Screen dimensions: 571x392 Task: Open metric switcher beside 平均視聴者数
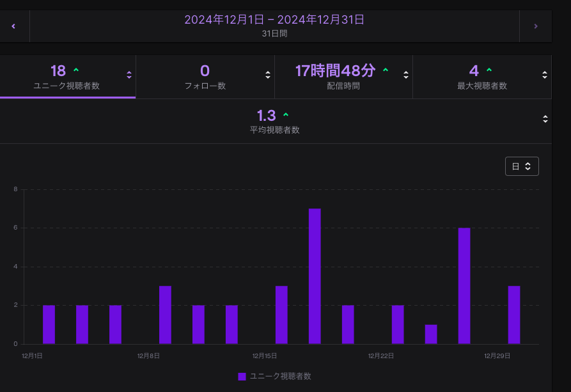click(545, 119)
